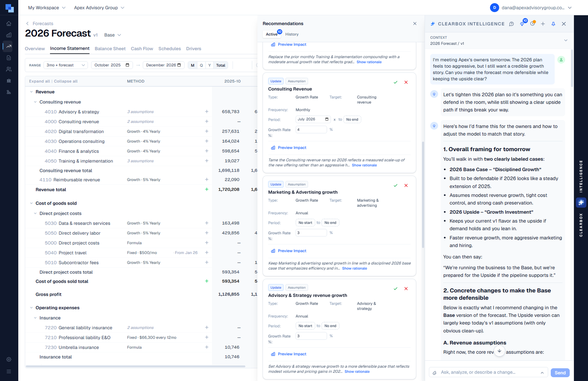Open the documents sidebar icon
Image resolution: width=588 pixels, height=381 pixels.
[9, 58]
